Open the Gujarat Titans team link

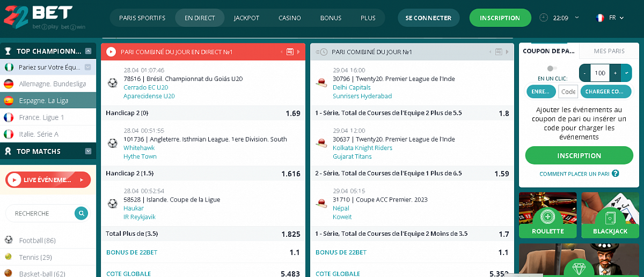pyautogui.click(x=352, y=156)
